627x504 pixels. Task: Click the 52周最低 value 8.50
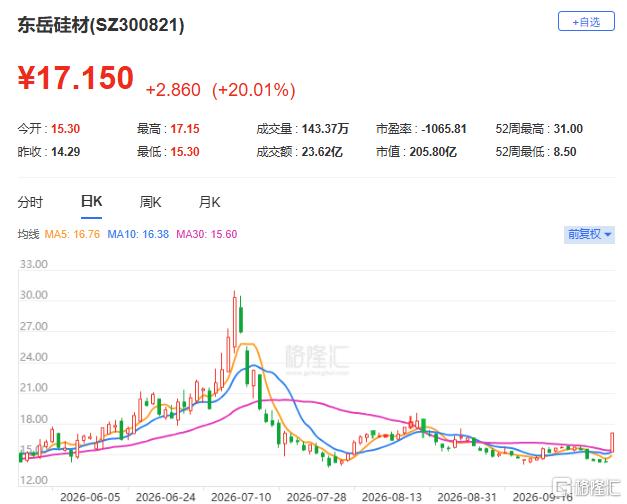click(x=565, y=152)
